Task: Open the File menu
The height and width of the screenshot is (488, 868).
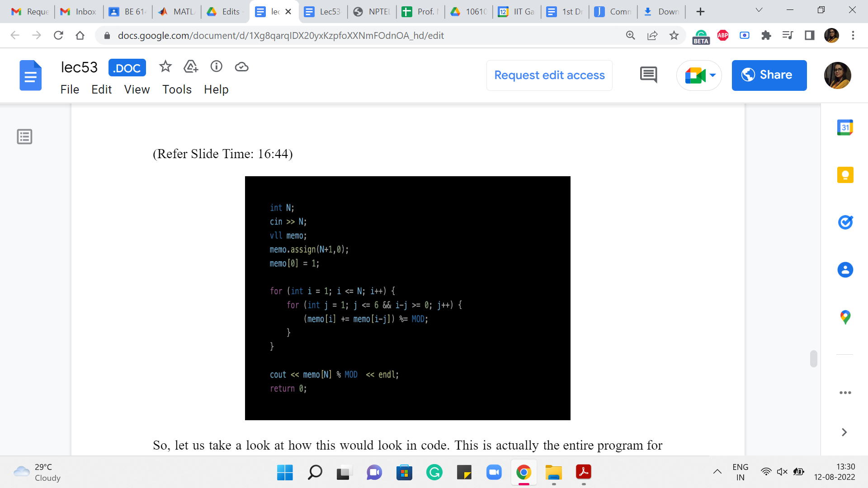Action: 70,89
